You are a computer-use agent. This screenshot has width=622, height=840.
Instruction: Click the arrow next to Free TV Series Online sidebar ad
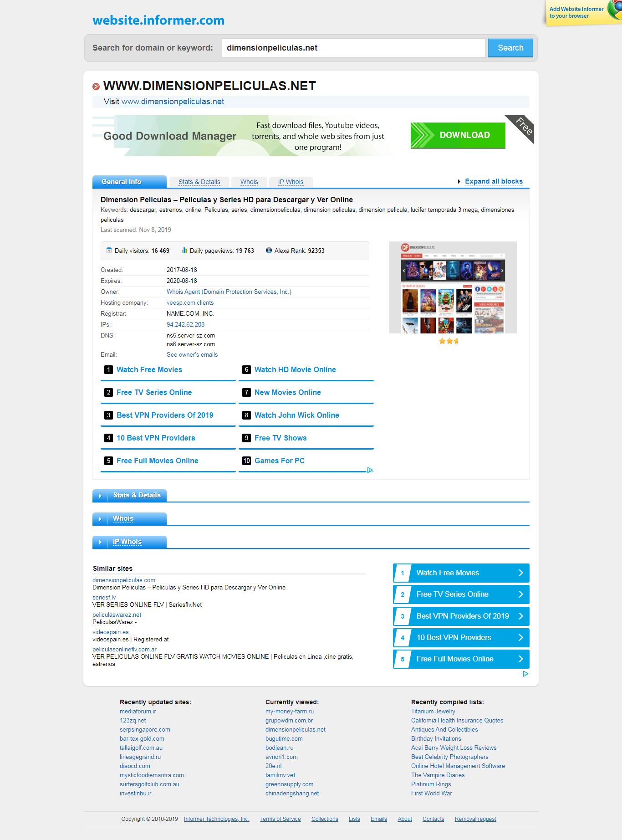(x=521, y=594)
